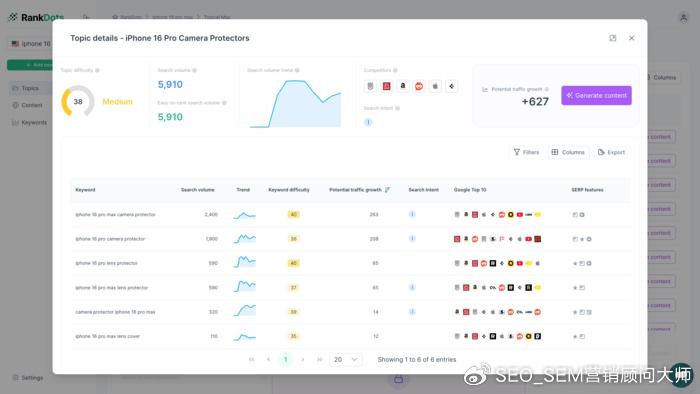The height and width of the screenshot is (394, 700).
Task: Close the Topic details dialog
Action: coord(631,38)
